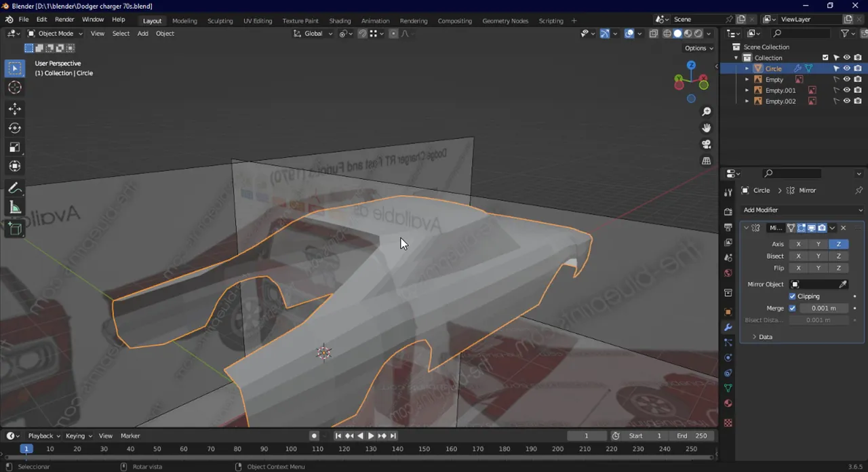Expand the Circle object in outliner
Image resolution: width=868 pixels, height=472 pixels.
(x=747, y=68)
